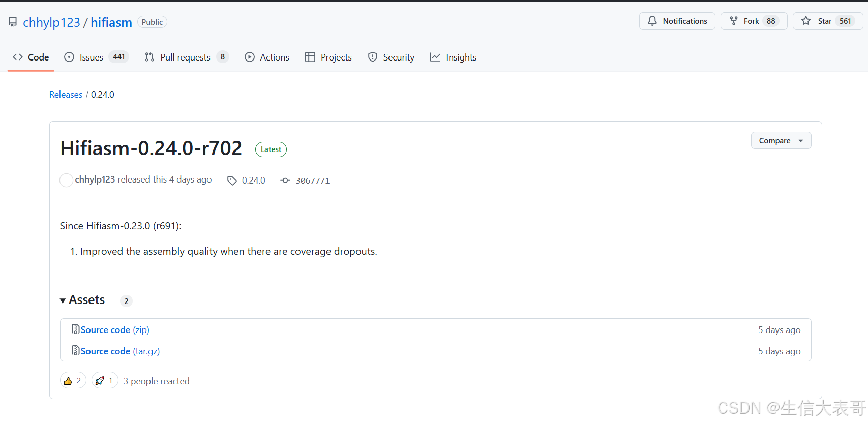Switch to the Code tab
The width and height of the screenshot is (868, 423).
(31, 57)
